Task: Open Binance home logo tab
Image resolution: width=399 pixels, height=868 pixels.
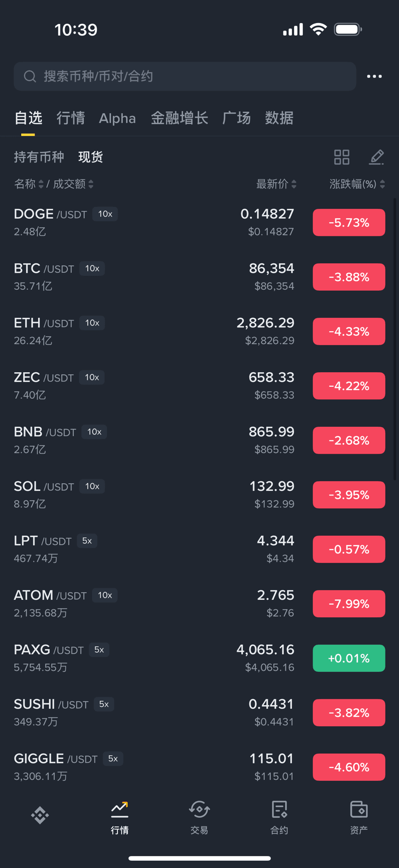Action: click(40, 815)
